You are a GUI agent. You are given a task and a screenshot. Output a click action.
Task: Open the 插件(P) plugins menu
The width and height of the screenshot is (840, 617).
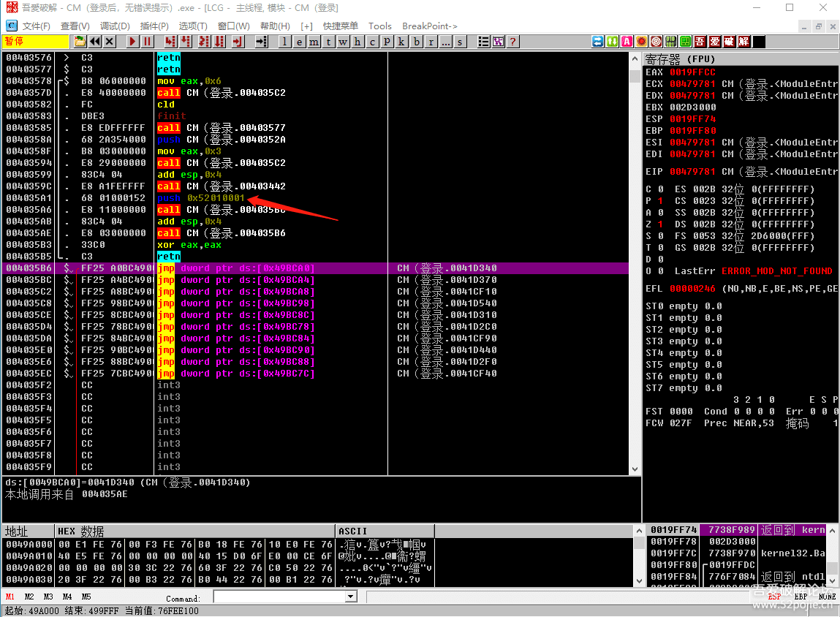click(x=154, y=26)
